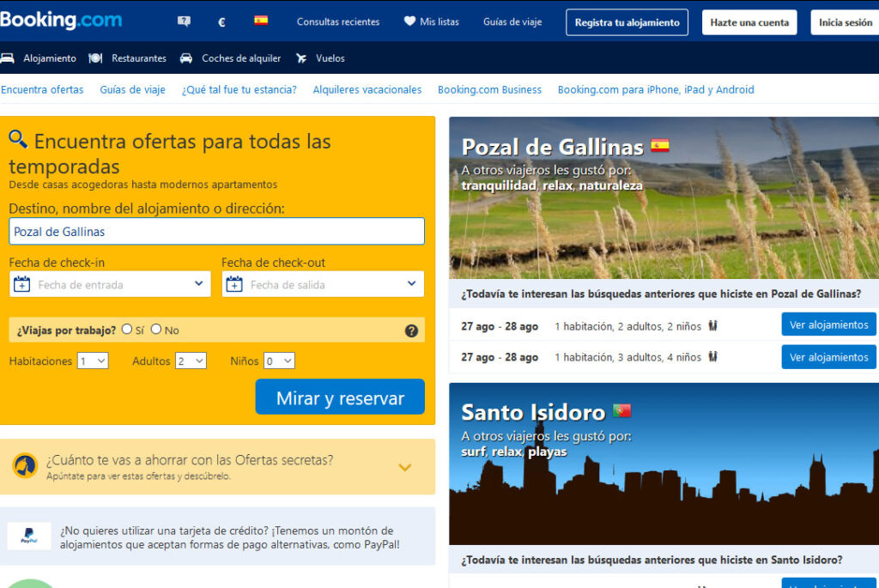
Task: Click the question mark help icon
Action: (x=411, y=330)
